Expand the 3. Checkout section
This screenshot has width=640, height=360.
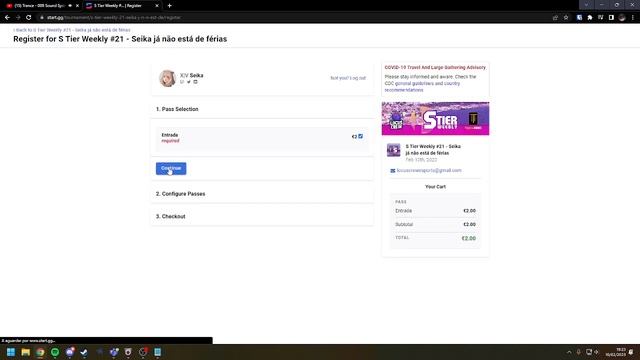pyautogui.click(x=262, y=216)
